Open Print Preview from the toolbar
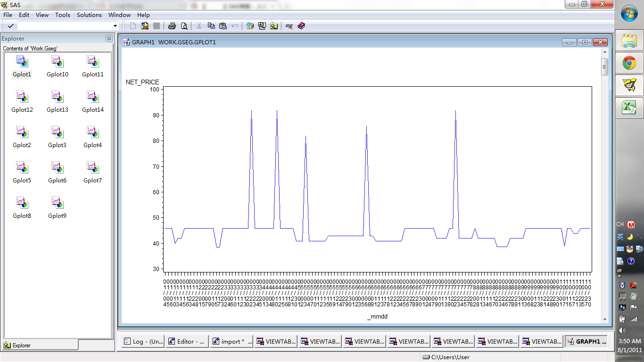Viewport: 644px width, 362px height. coord(184,26)
